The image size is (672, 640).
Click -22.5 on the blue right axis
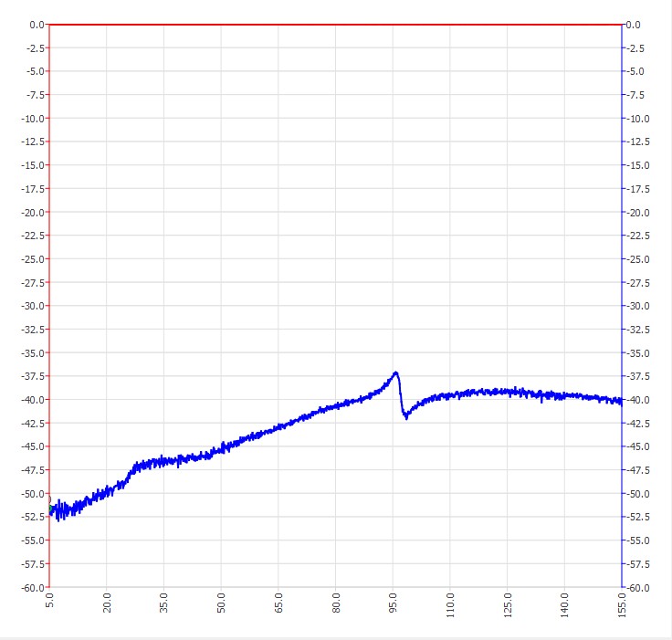[x=638, y=236]
